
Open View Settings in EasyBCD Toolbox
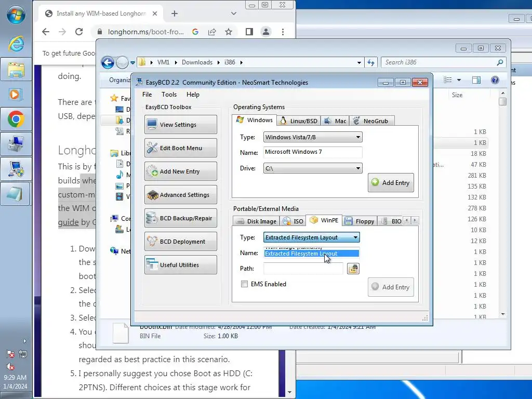pos(180,124)
